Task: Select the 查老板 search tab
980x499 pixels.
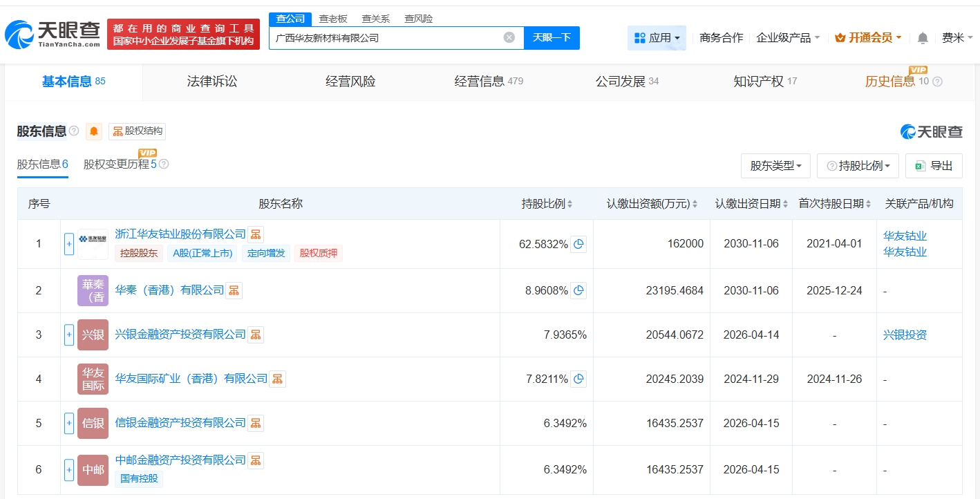Action: coord(333,19)
